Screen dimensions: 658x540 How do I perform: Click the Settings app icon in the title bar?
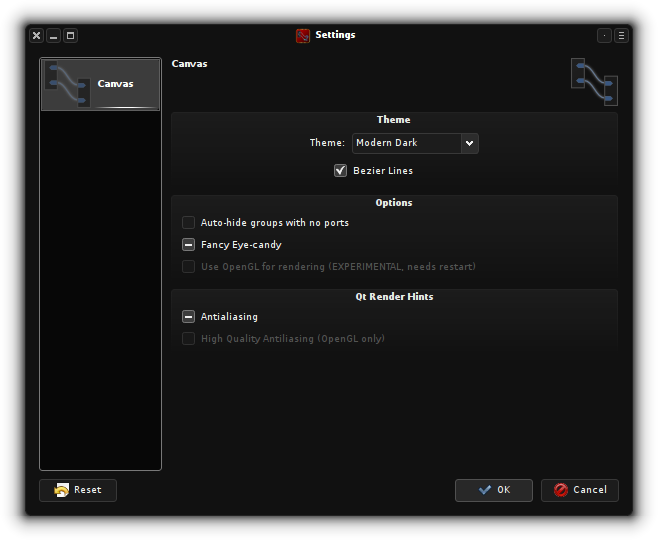(303, 36)
